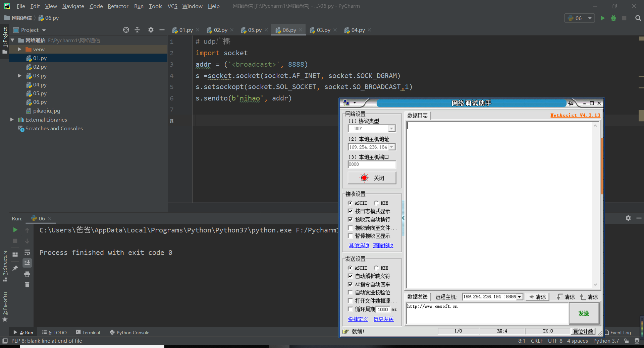Run the 06 configuration with green play icon

pyautogui.click(x=602, y=18)
